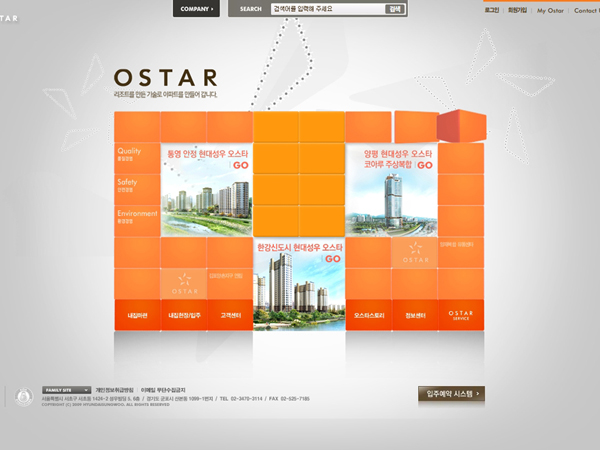Viewport: 600px width, 450px height.
Task: Click the red 3D cube tile
Action: 461,126
